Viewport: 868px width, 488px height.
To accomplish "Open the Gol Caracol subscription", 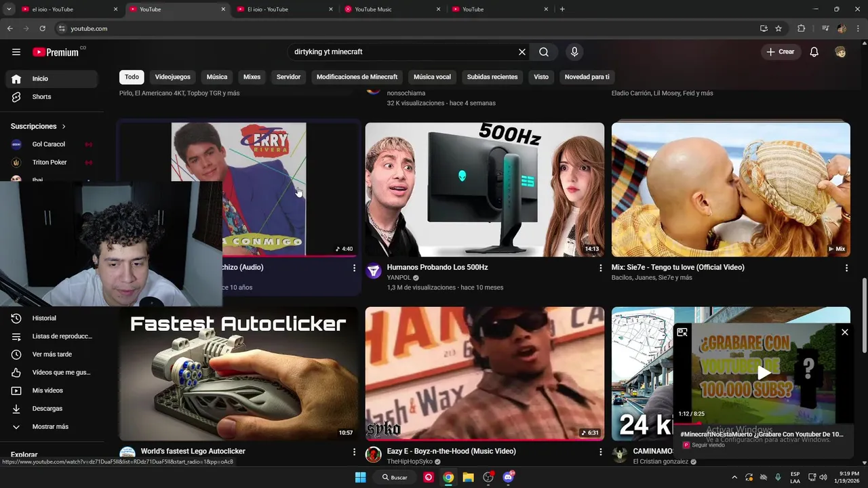I will [52, 144].
